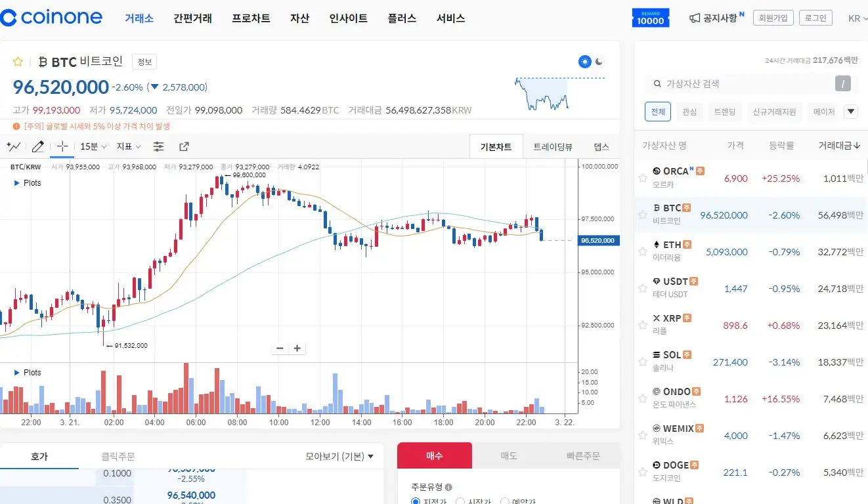Expand the Plots legend on volume chart
The height and width of the screenshot is (504, 868).
[17, 373]
